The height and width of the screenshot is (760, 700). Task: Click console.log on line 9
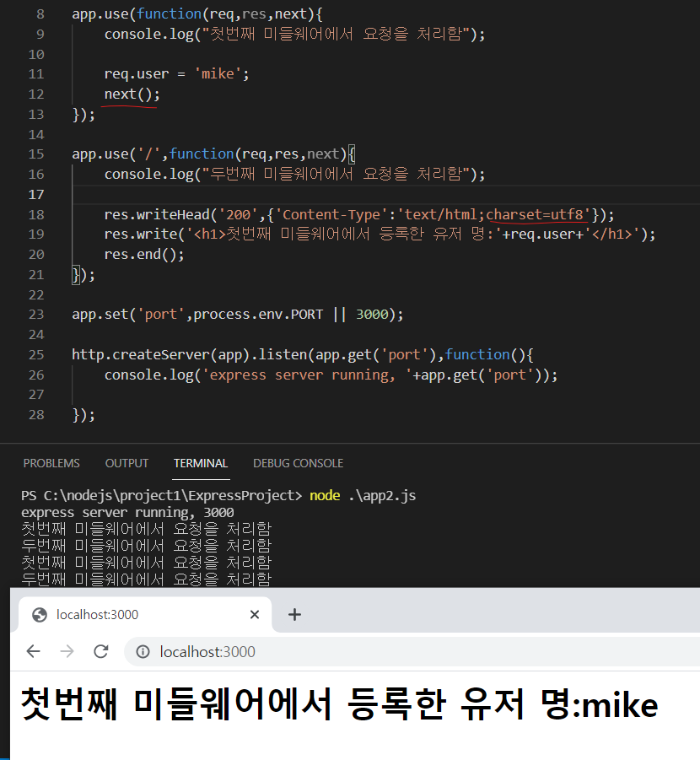[x=148, y=35]
